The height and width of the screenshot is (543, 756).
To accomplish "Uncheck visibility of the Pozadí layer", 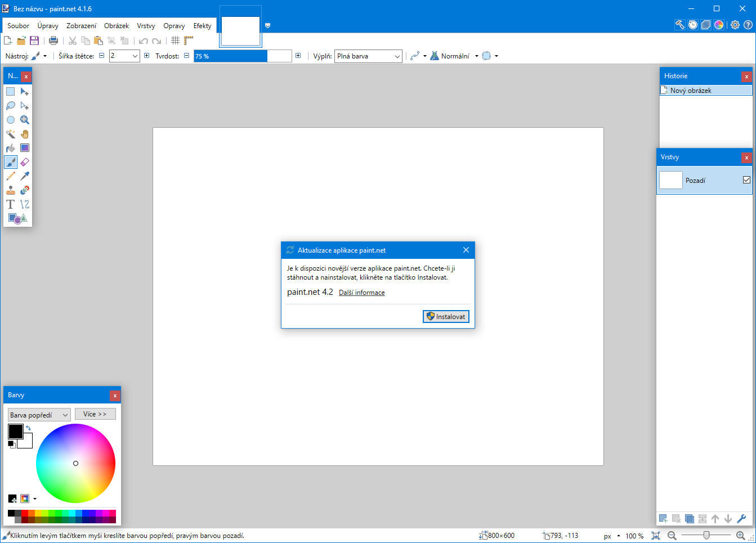I will pos(746,180).
